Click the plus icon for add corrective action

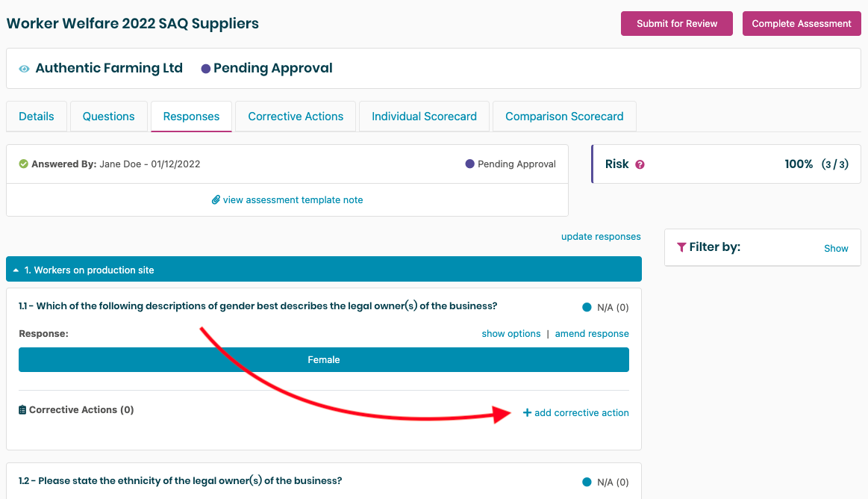(x=527, y=413)
